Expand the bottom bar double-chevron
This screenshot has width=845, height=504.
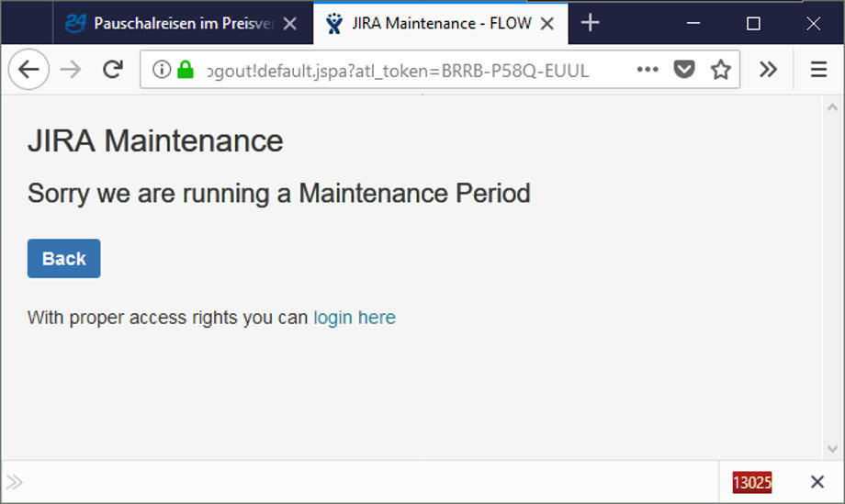click(15, 482)
